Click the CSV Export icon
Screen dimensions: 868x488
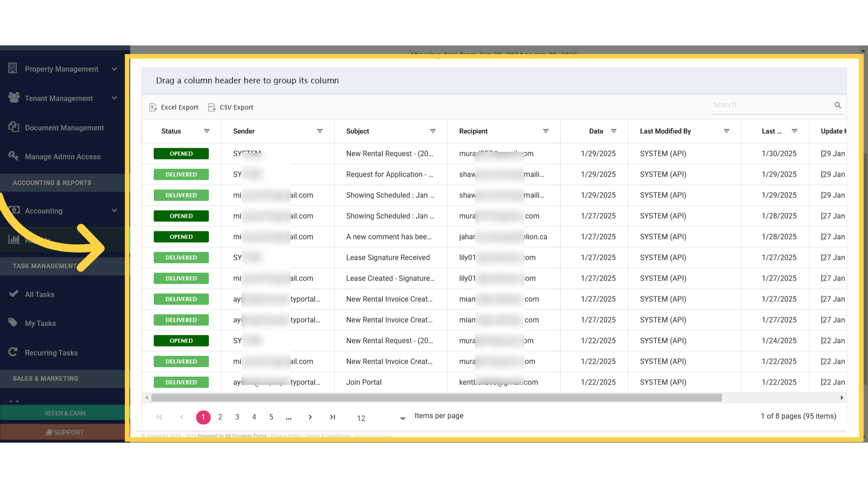click(211, 107)
